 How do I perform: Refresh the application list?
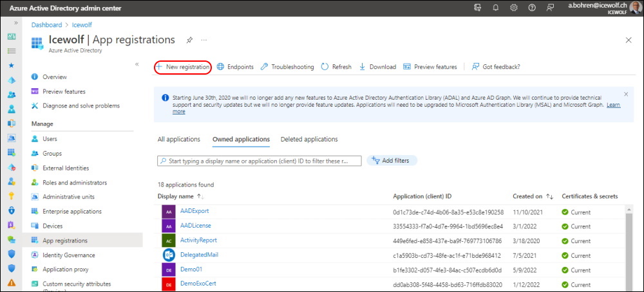coord(336,67)
